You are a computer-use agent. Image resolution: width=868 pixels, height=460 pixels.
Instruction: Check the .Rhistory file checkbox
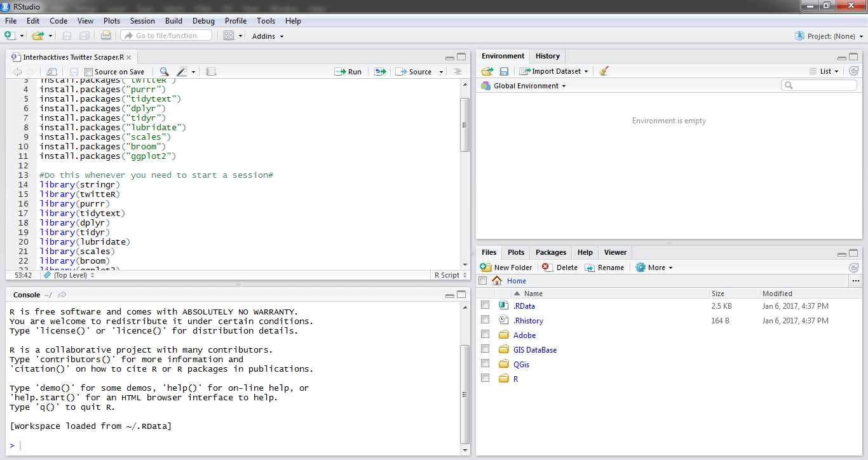coord(485,320)
